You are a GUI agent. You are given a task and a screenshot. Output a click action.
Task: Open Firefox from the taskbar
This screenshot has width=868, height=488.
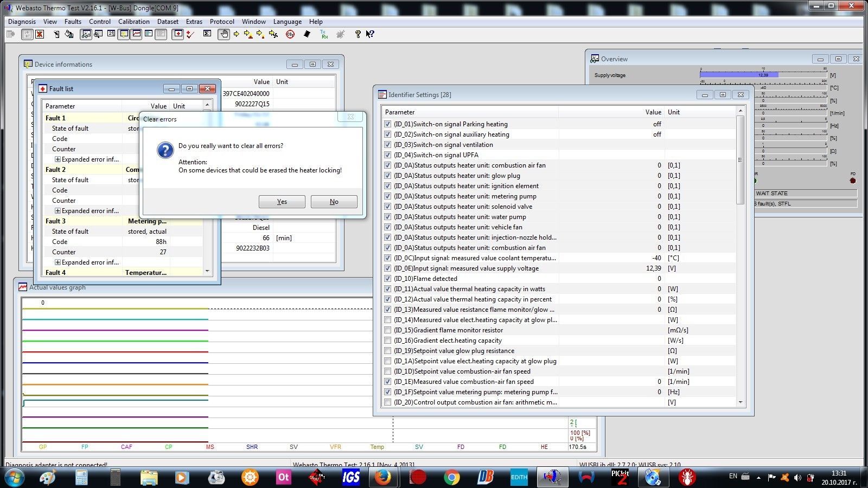pos(383,477)
